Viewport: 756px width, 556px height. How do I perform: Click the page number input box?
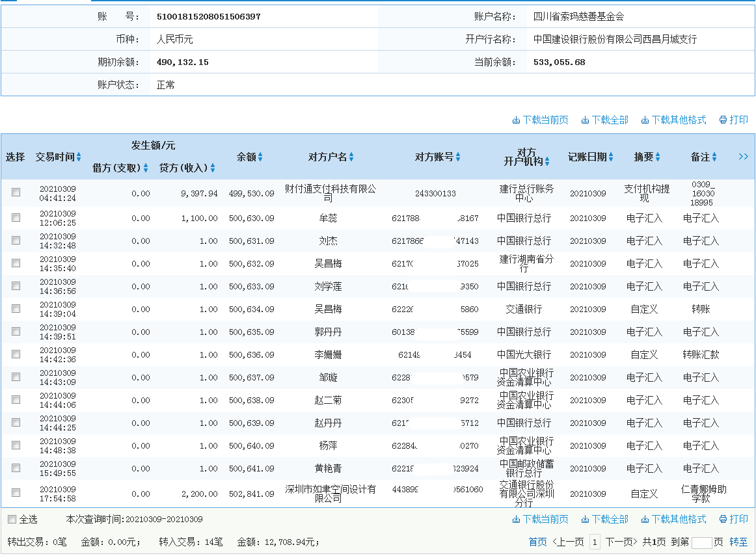(x=702, y=542)
